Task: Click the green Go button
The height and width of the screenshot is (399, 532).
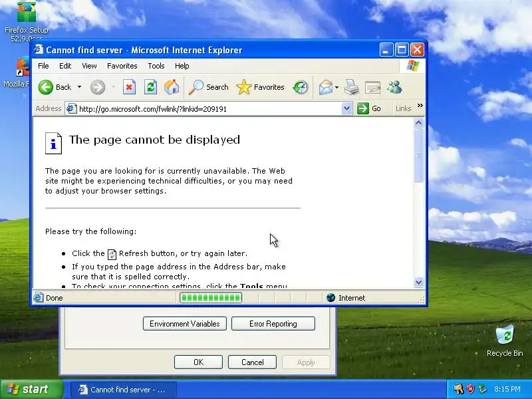Action: click(369, 108)
